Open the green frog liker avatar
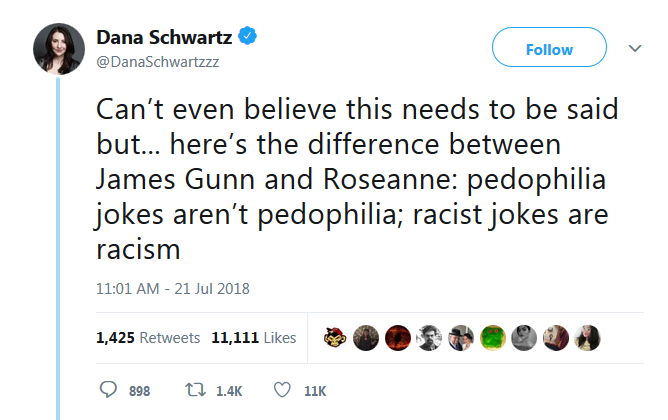668x420 pixels. [493, 338]
